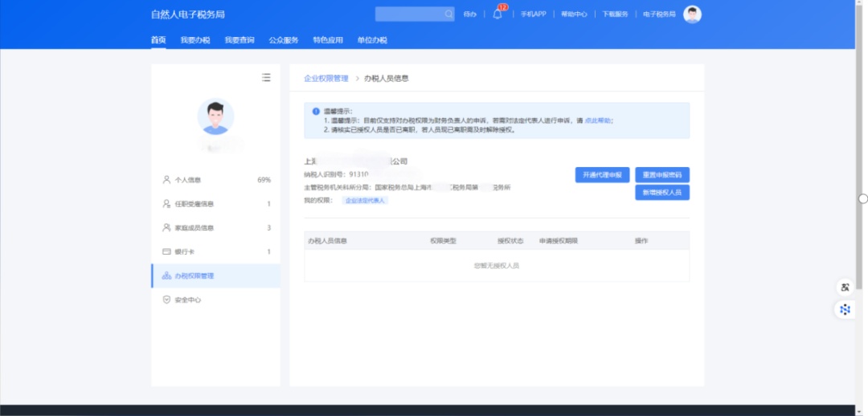Click the search magnifier icon
The width and height of the screenshot is (868, 416).
[448, 14]
